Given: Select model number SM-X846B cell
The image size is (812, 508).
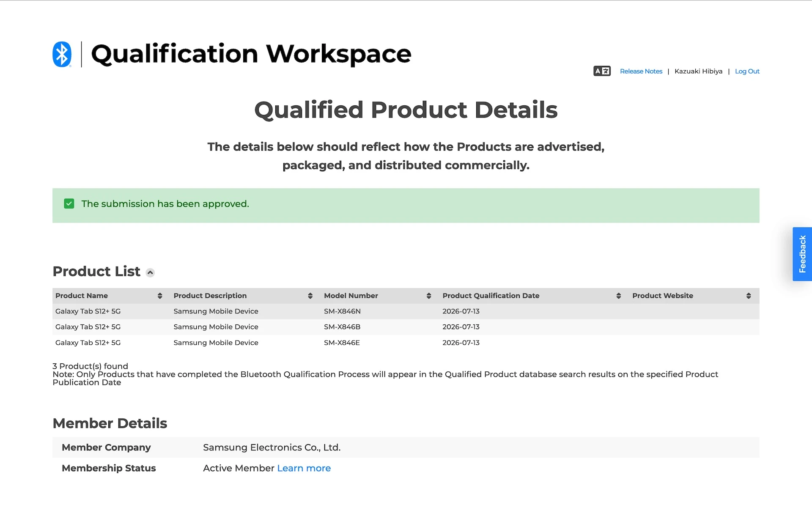Looking at the screenshot, I should [x=342, y=327].
